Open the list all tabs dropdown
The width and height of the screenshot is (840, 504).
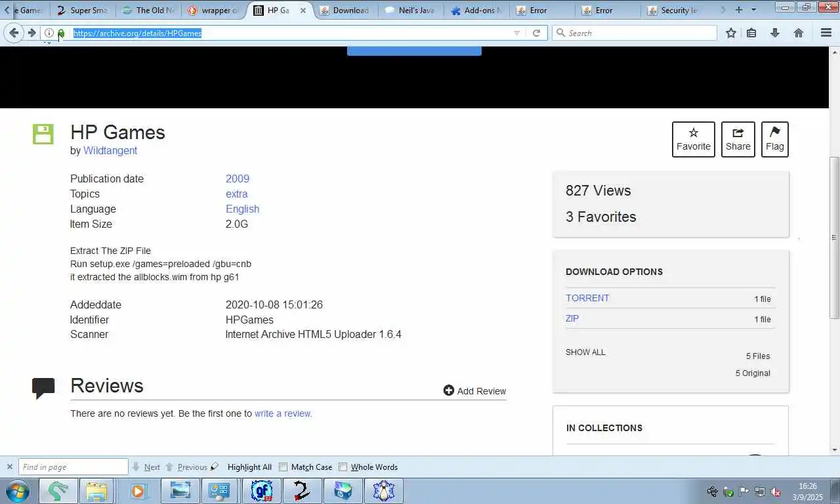[x=753, y=10]
